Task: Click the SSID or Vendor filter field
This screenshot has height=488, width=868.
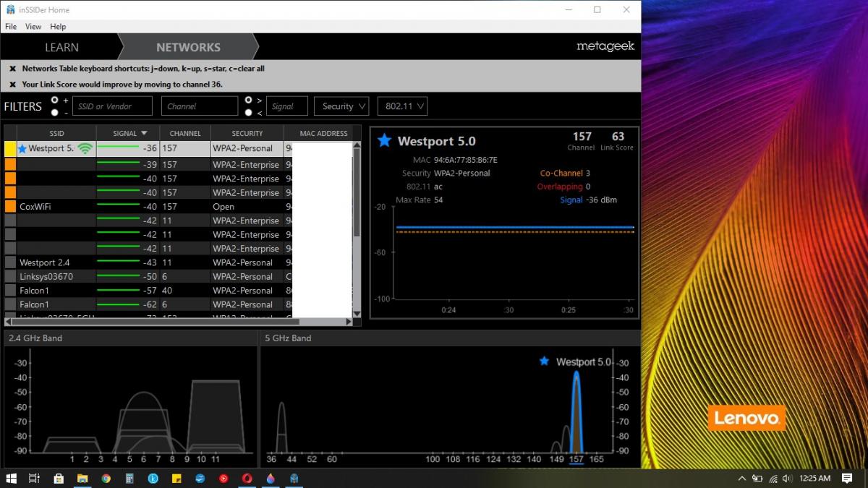Action: tap(112, 106)
